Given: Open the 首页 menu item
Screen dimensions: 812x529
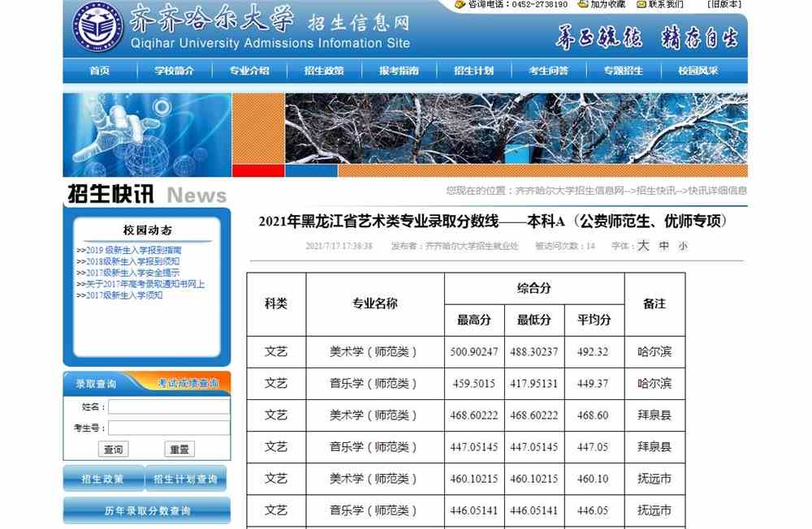Looking at the screenshot, I should pos(100,71).
